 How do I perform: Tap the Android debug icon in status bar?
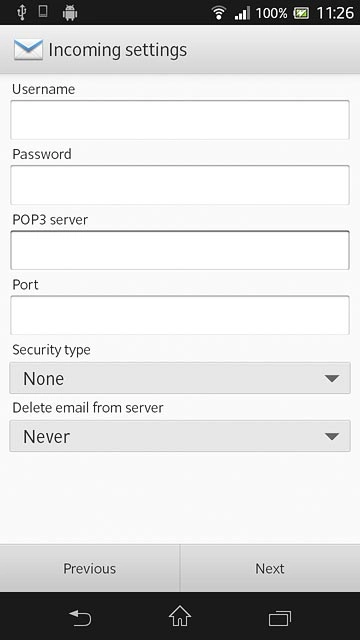click(70, 13)
